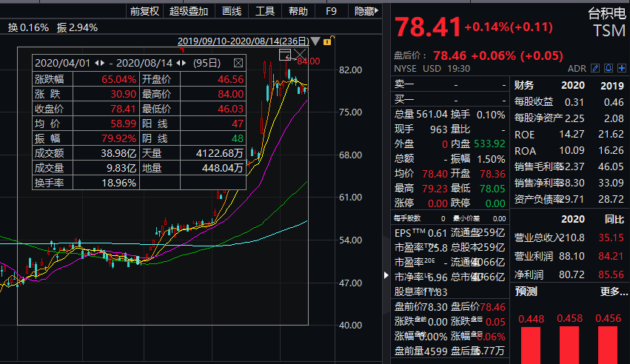The width and height of the screenshot is (630, 364).
Task: Toggle the yellow padlock date-range lock
Action: [x=328, y=41]
